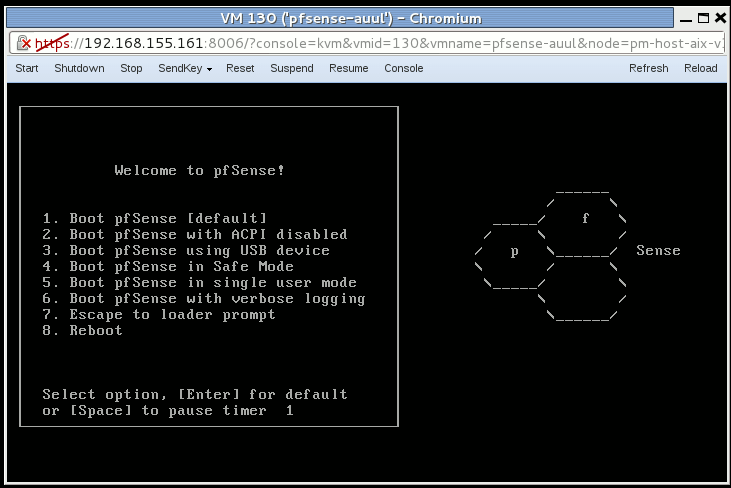Click 'Boot pfSense with ACPI disabled' line
Screen dimensions: 731x488
click(195, 234)
